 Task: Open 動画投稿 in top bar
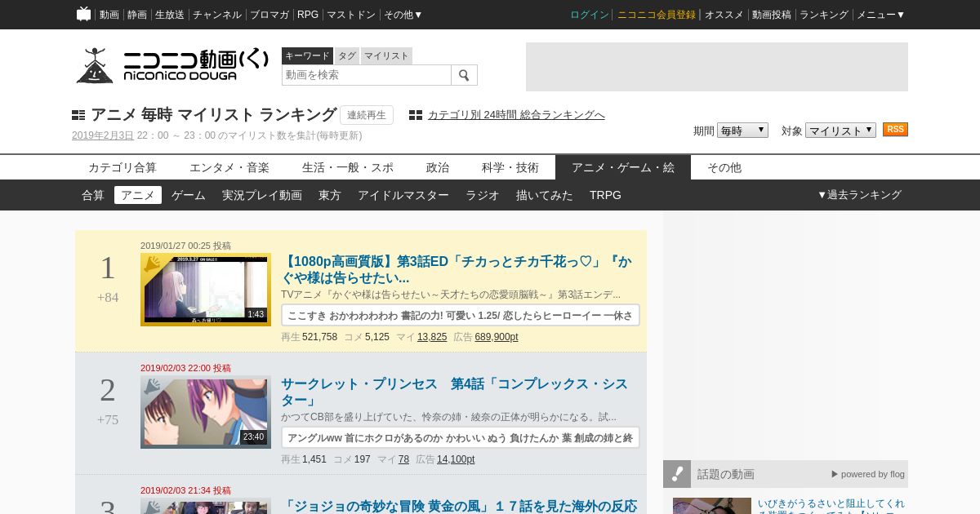point(772,15)
